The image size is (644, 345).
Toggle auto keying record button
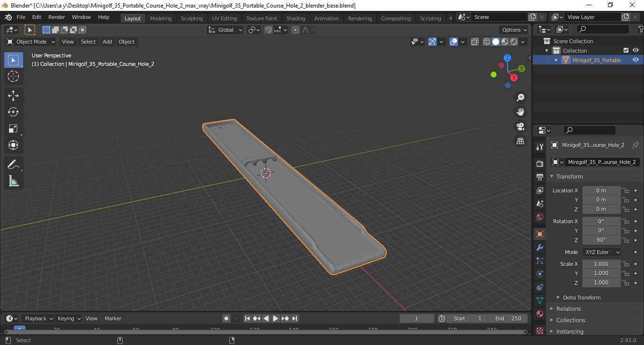point(226,318)
